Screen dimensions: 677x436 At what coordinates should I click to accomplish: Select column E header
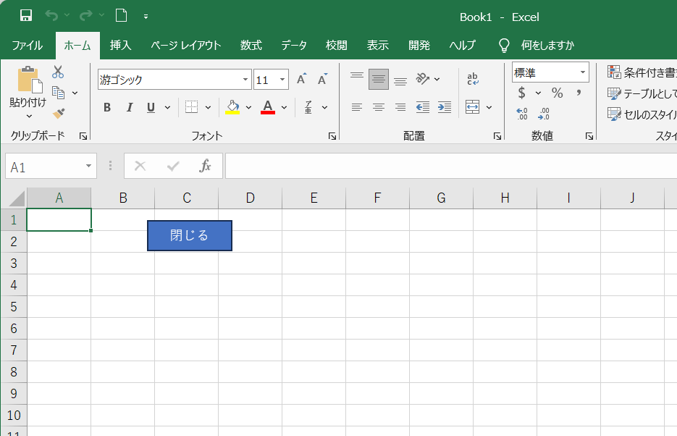point(314,198)
